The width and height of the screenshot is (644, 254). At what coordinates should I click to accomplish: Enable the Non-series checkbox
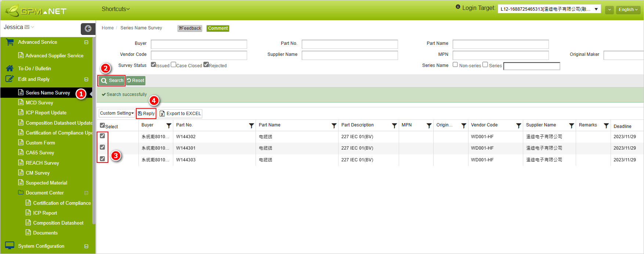point(455,65)
